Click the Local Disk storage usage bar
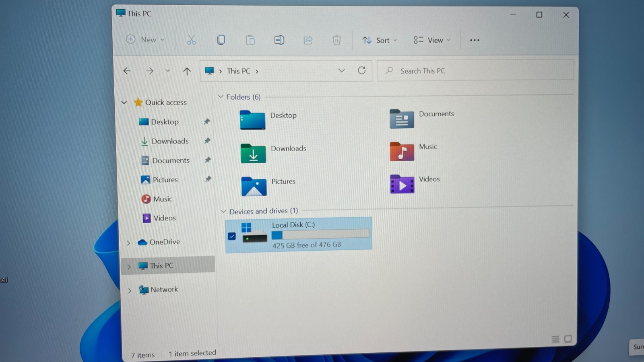Screen dimensions: 644x362 click(x=320, y=234)
